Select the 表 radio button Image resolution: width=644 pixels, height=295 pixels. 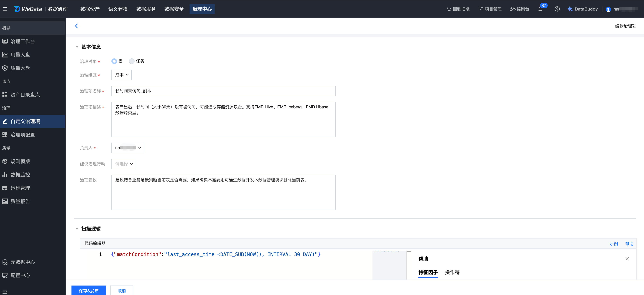coord(114,61)
